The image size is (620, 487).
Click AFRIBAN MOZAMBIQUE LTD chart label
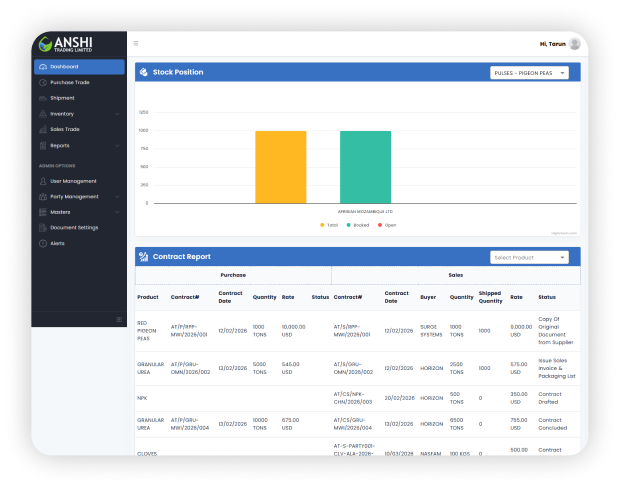[365, 212]
